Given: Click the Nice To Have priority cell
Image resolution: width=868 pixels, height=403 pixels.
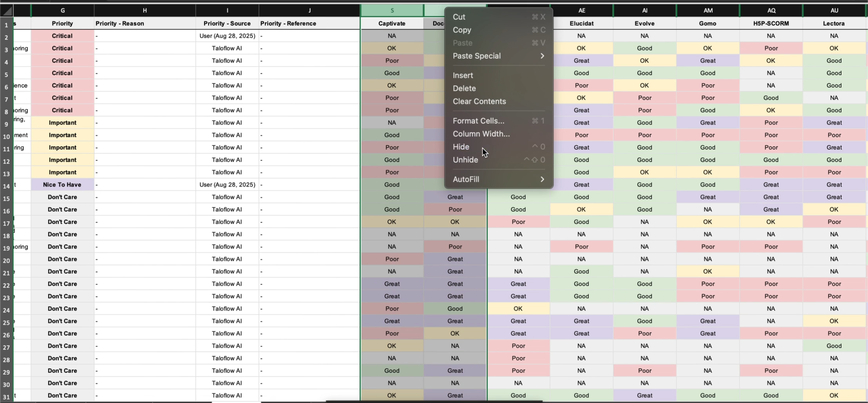Looking at the screenshot, I should tap(62, 185).
